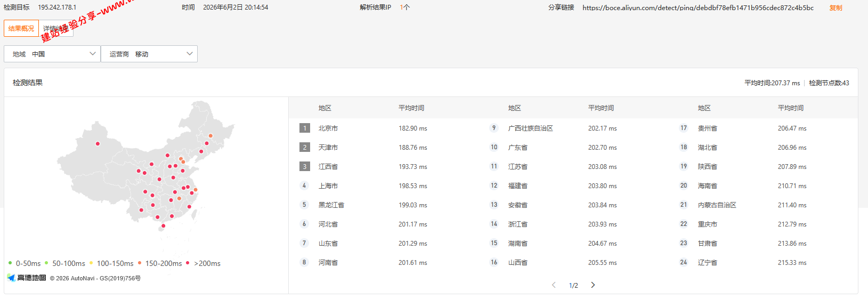Select the 安徽省 row
Viewport: 868px width, 299px height.
tap(573, 205)
